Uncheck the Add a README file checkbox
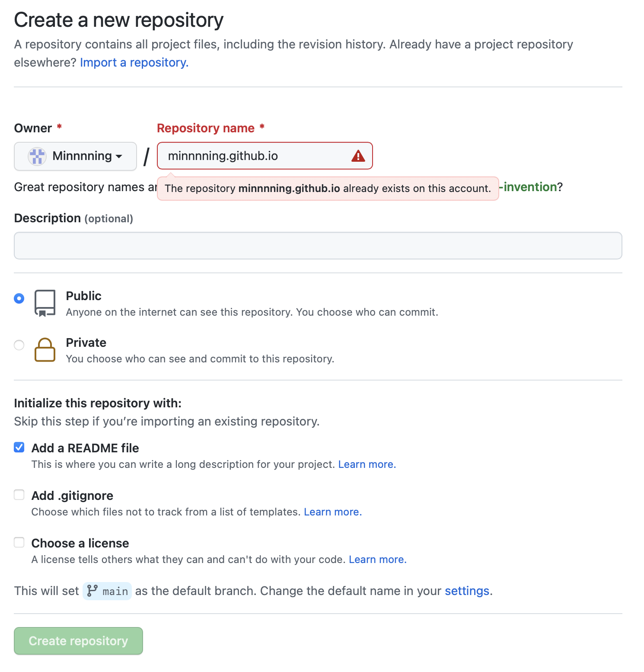 pos(19,448)
